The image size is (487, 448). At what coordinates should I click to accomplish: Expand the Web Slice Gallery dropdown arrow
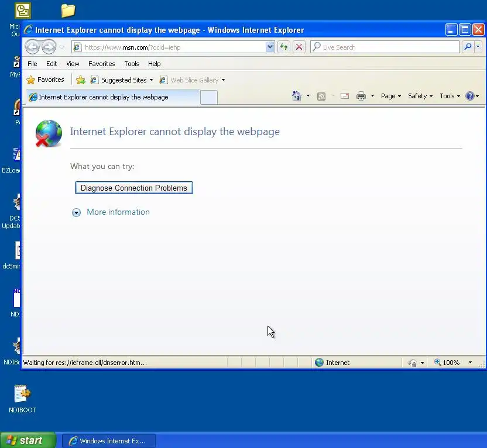tap(224, 80)
